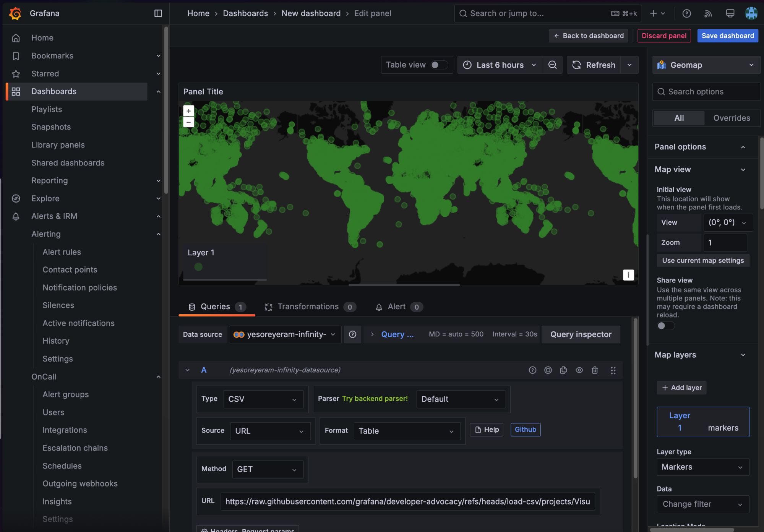The image size is (764, 532).
Task: Enable Share view across multiple panels
Action: pos(665,326)
